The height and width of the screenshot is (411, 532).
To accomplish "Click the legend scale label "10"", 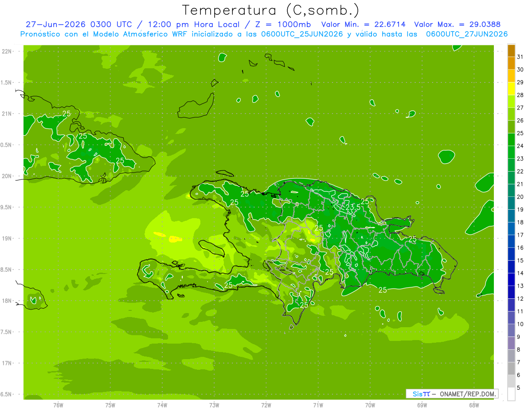I will click(520, 324).
